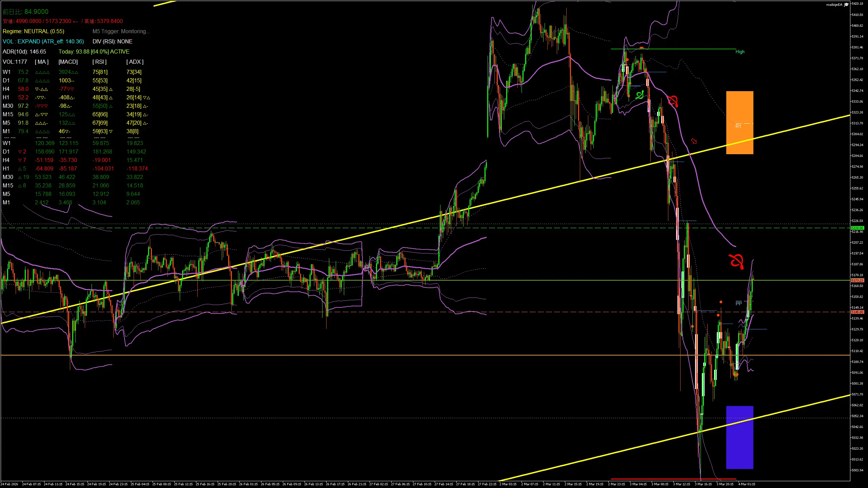The width and height of the screenshot is (868, 488).
Task: Click the red downward arrow signal marker
Action: [694, 141]
